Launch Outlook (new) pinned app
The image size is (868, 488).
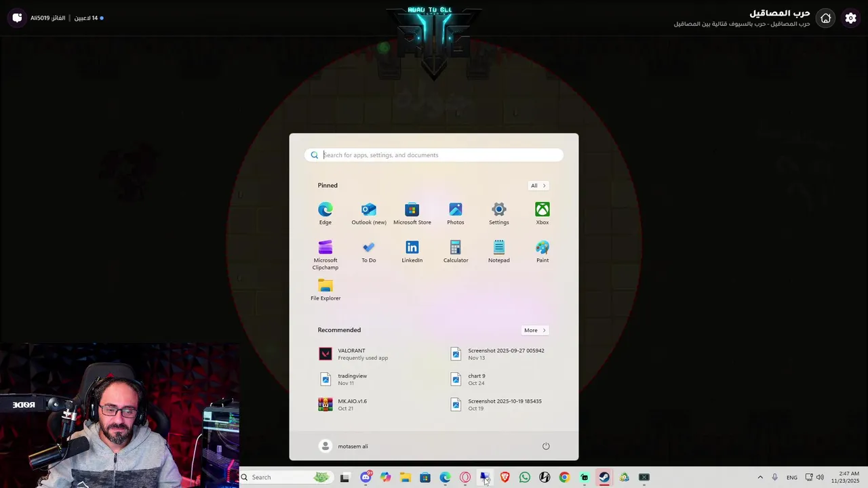[x=369, y=213]
